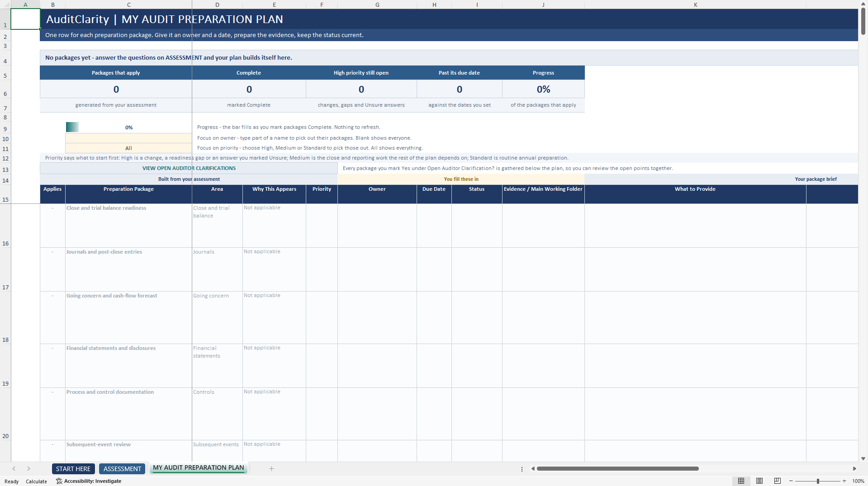Click horizontal scrollbar left arrow
This screenshot has height=486, width=868.
[533, 469]
